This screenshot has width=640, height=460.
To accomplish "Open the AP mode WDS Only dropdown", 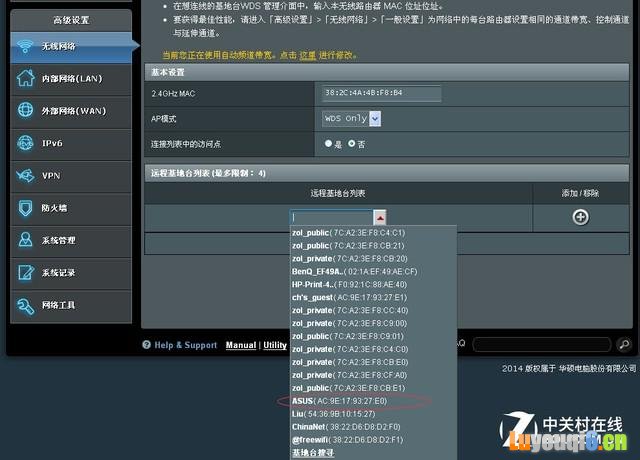I will click(351, 119).
